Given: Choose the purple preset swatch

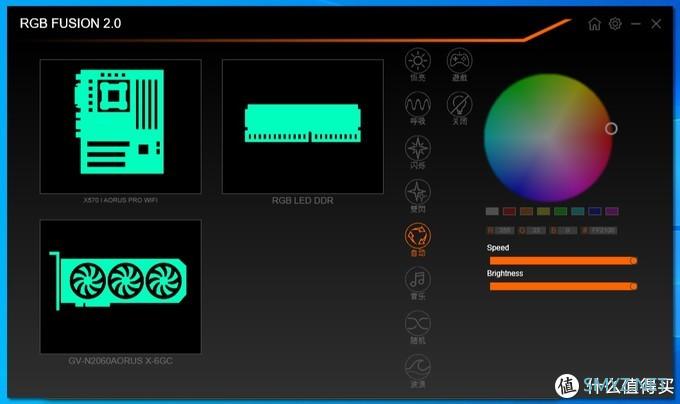Looking at the screenshot, I should (x=612, y=212).
